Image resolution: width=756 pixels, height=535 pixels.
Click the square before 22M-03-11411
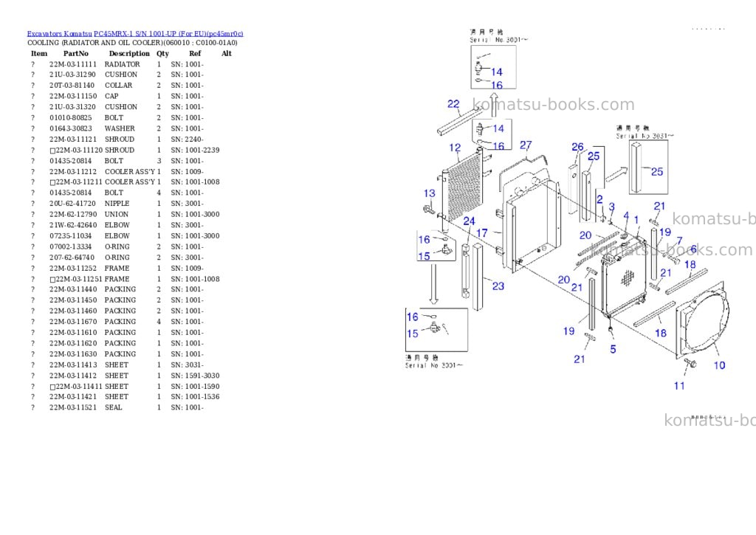click(52, 387)
